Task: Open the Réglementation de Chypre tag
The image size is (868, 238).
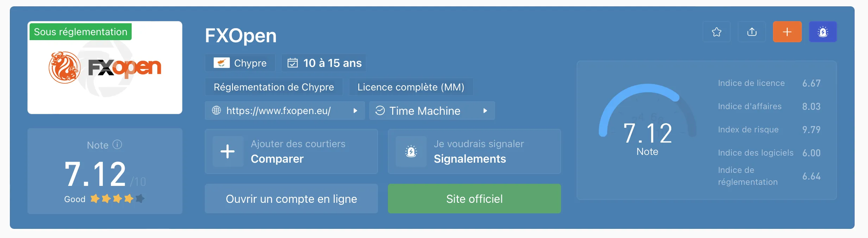Action: (x=274, y=87)
